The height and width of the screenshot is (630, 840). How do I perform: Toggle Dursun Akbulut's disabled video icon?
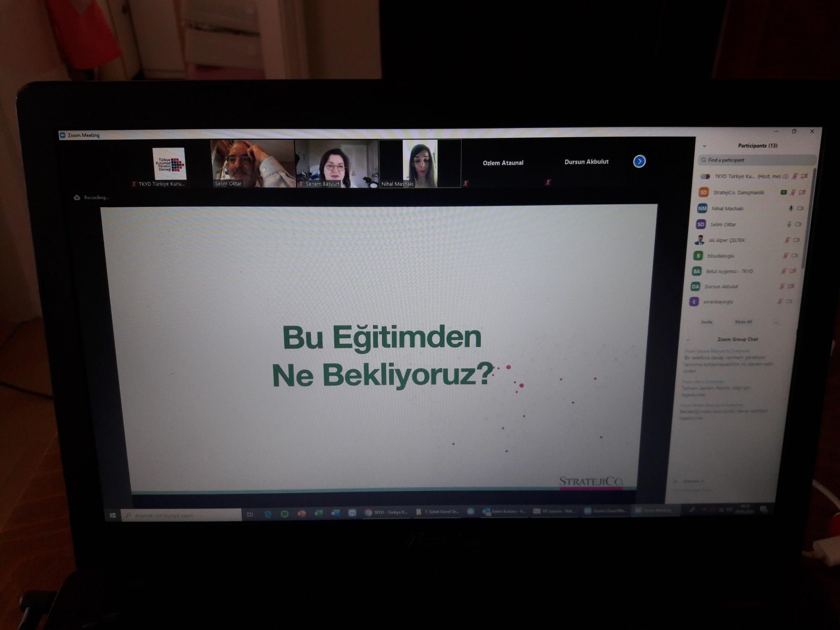coord(791,286)
